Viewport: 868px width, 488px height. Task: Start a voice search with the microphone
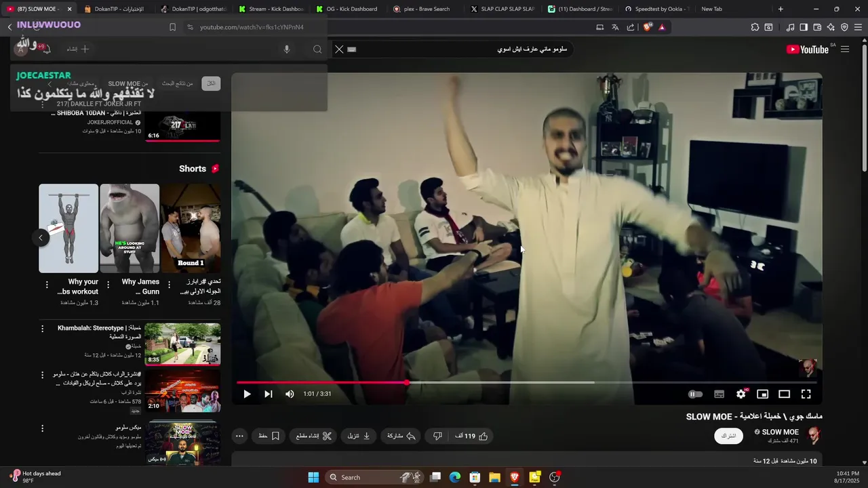click(x=287, y=49)
